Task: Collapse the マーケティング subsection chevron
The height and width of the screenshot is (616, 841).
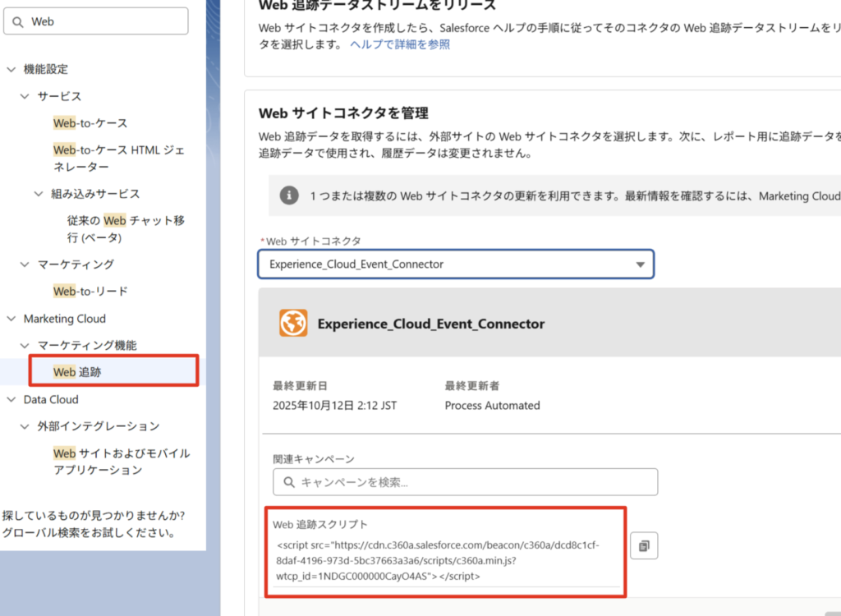Action: (x=25, y=264)
